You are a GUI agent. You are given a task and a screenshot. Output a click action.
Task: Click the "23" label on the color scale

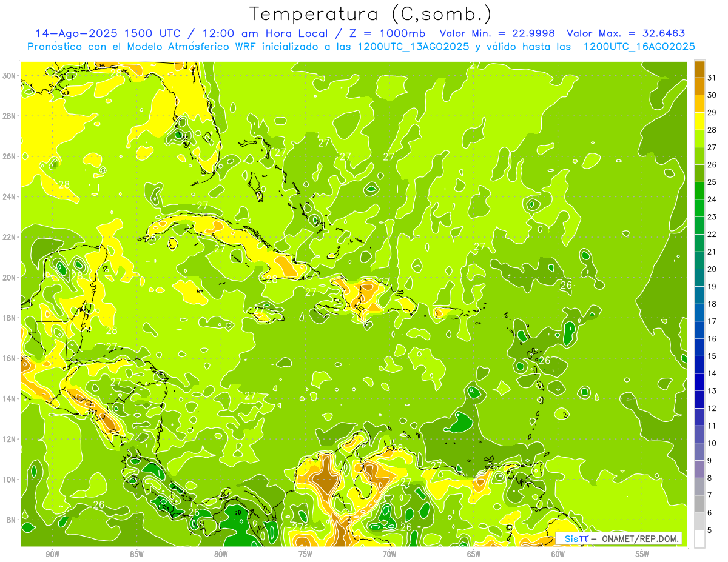tap(712, 217)
